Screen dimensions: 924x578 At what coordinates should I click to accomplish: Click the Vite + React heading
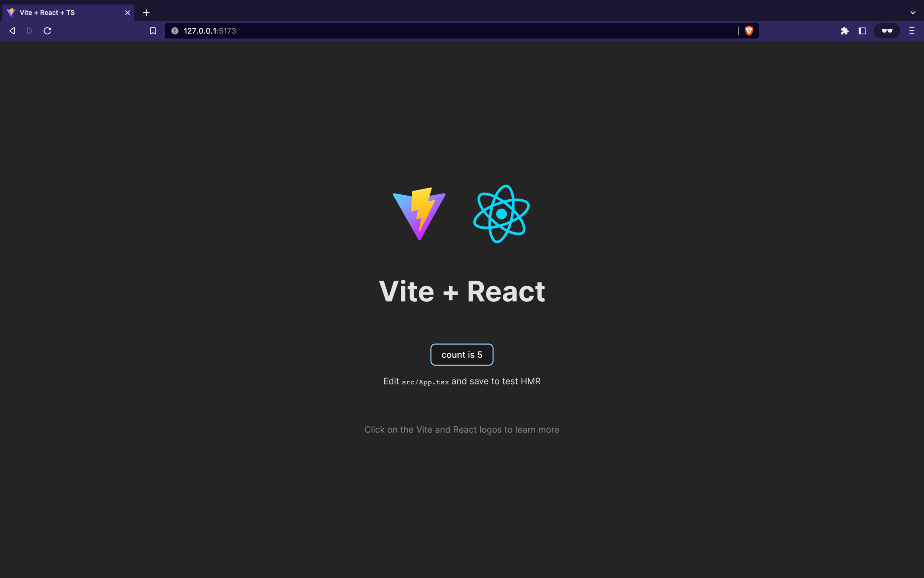462,291
